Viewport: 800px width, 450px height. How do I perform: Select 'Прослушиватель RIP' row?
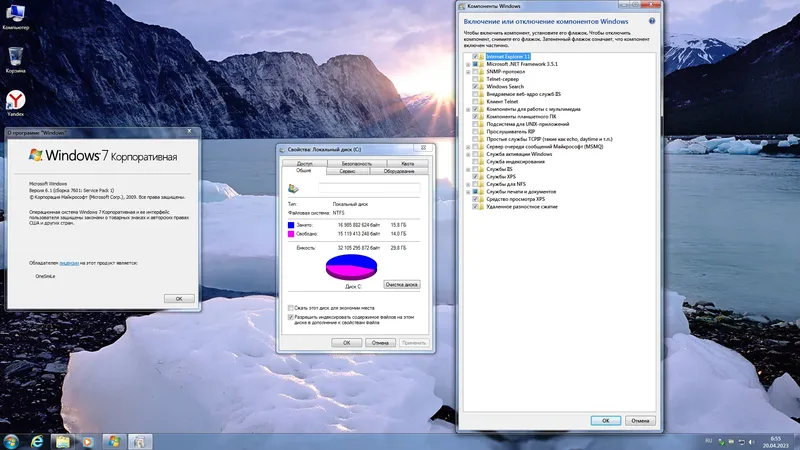[x=510, y=132]
